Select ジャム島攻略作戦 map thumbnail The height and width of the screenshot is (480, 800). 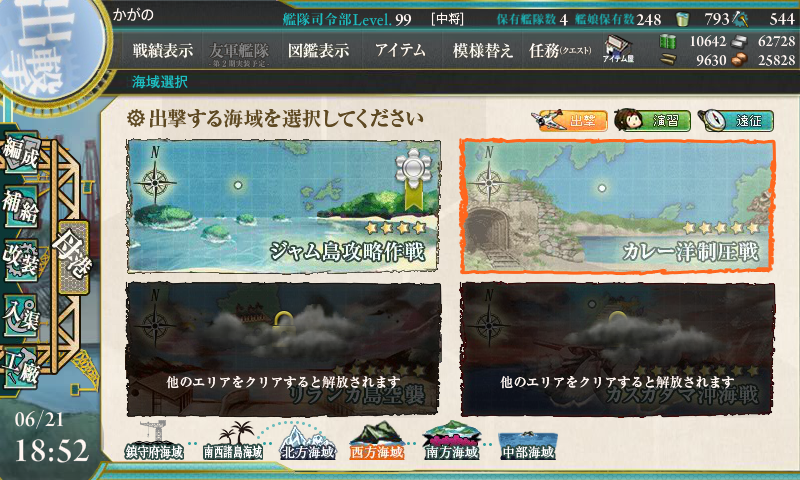(x=284, y=206)
